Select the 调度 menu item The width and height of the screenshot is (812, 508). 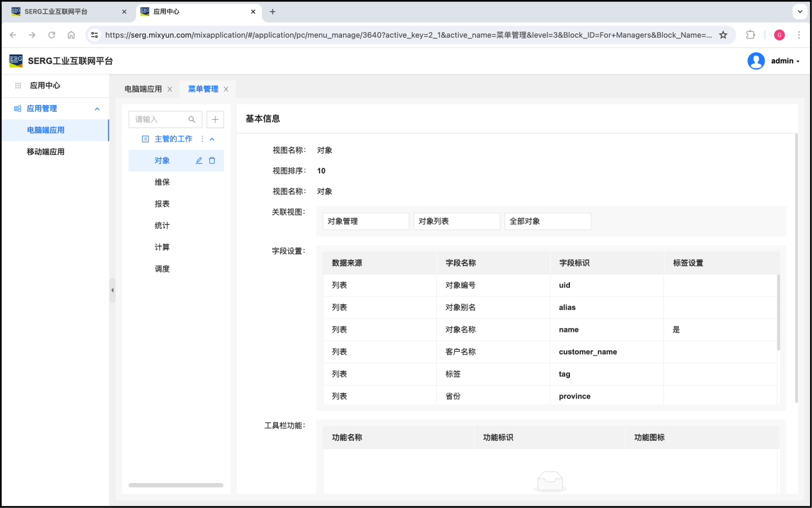tap(162, 269)
